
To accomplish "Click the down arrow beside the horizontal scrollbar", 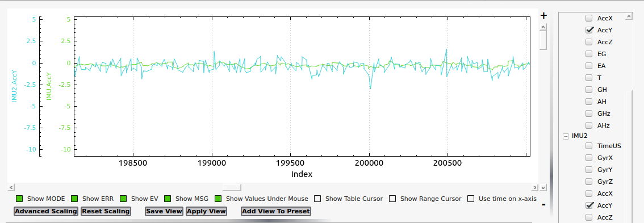I will [x=543, y=187].
